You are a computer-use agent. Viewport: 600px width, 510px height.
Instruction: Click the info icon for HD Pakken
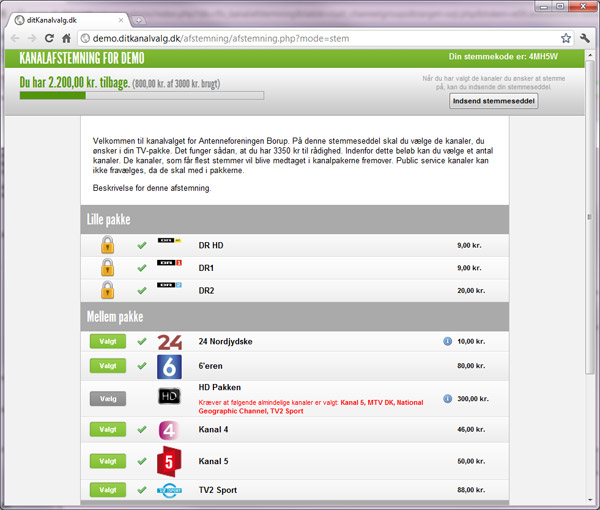point(447,398)
